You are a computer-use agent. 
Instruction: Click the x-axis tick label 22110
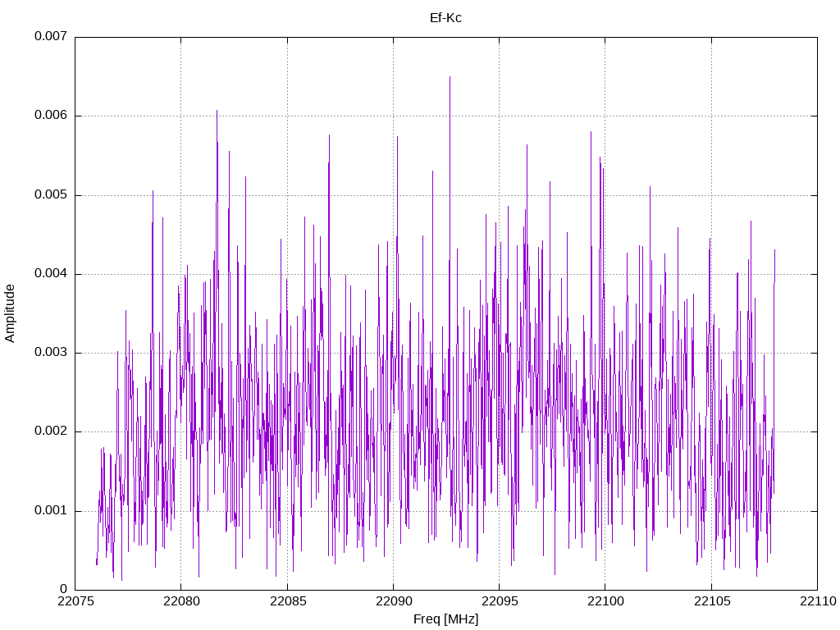818,601
